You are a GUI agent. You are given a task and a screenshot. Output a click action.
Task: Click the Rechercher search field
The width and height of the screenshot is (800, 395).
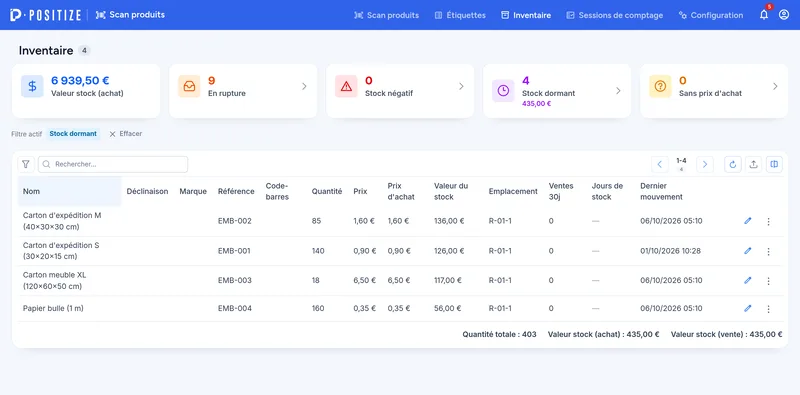click(x=113, y=164)
